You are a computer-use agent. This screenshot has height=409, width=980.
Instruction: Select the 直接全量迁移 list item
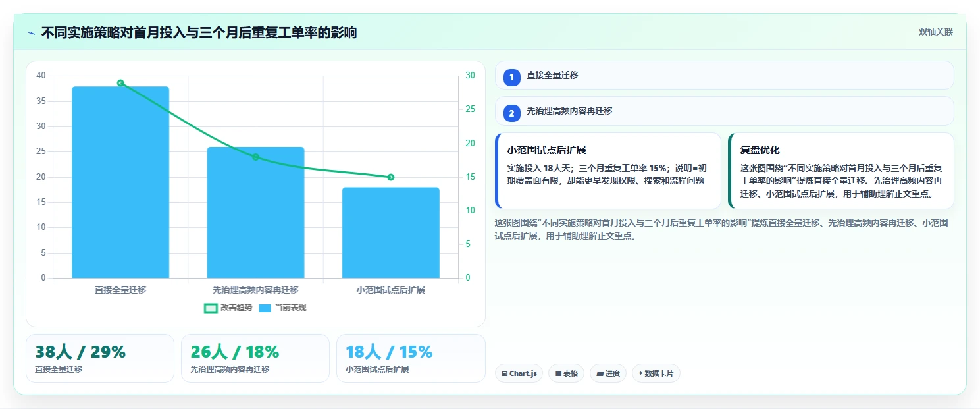click(724, 75)
